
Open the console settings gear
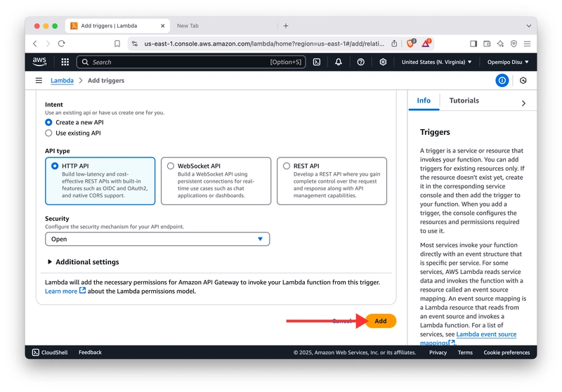(x=383, y=62)
